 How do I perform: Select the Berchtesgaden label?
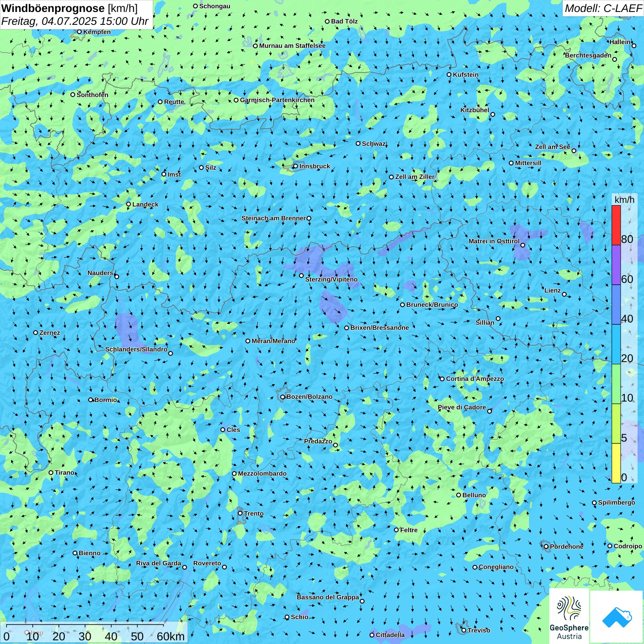pyautogui.click(x=588, y=55)
